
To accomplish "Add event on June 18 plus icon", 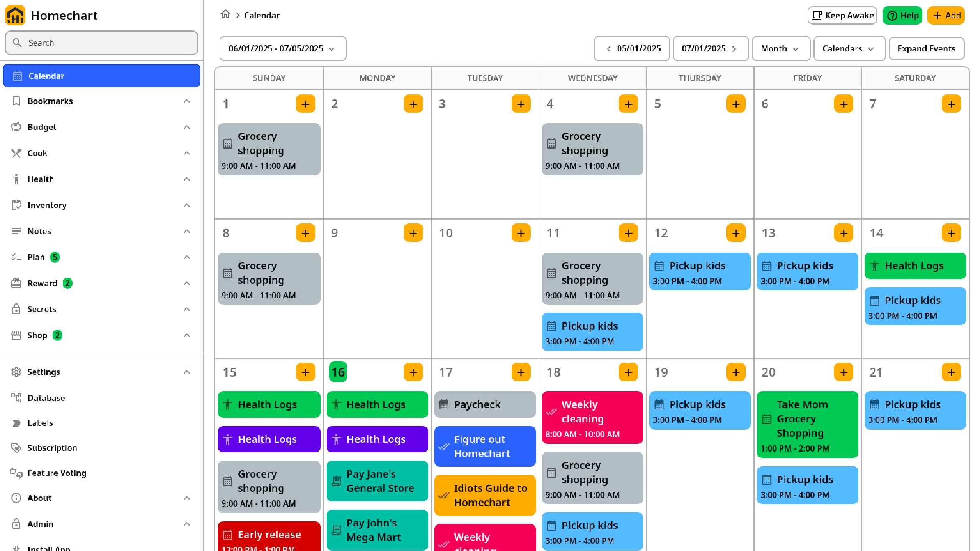I will (x=628, y=372).
